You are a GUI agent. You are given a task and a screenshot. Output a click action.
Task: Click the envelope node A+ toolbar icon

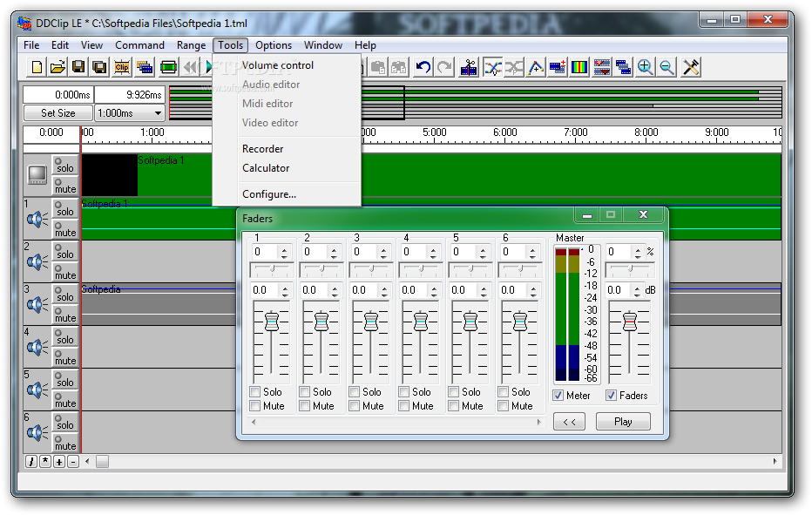click(536, 67)
